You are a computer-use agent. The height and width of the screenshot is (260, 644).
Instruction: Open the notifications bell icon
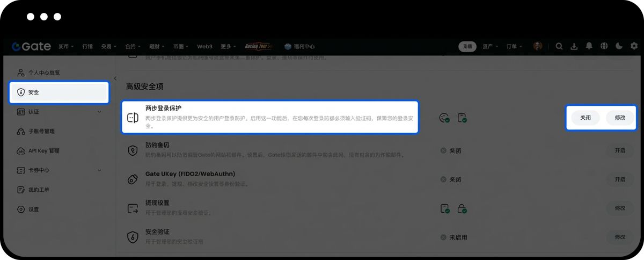coord(589,46)
